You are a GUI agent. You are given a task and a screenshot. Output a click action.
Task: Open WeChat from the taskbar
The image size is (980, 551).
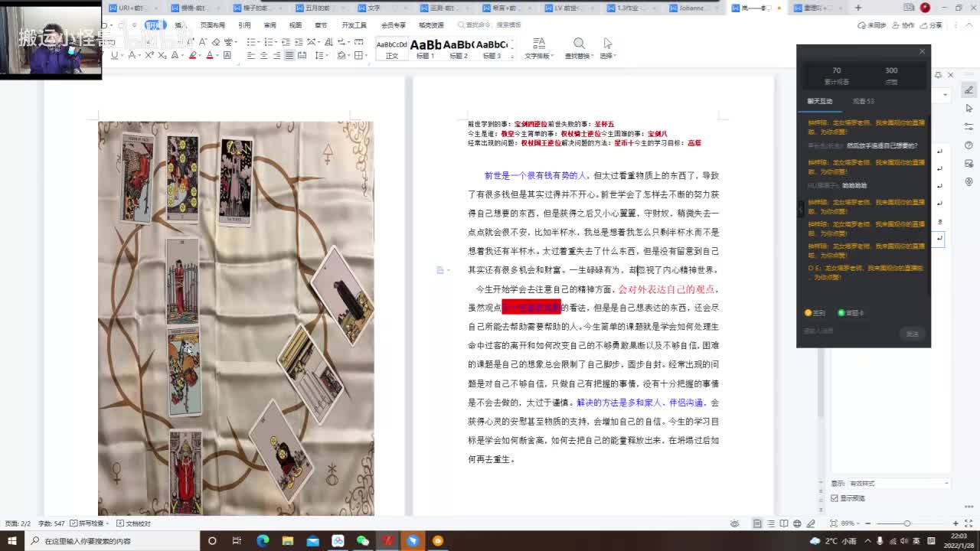click(363, 541)
